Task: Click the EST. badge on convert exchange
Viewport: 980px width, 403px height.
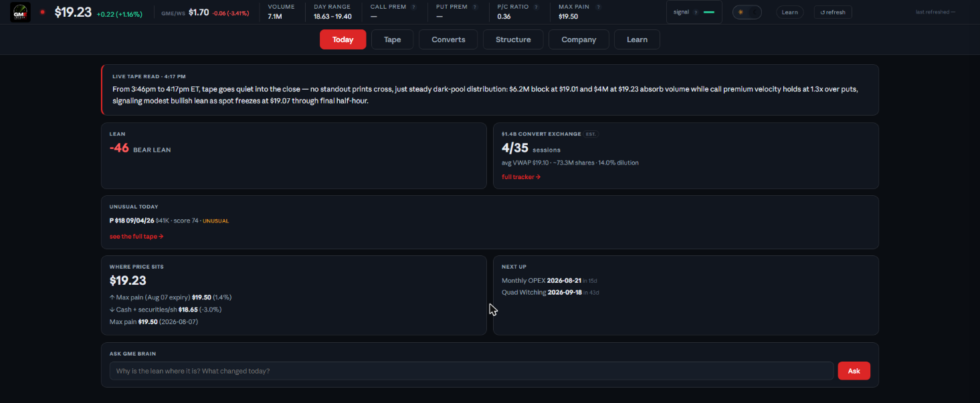Action: coord(590,134)
